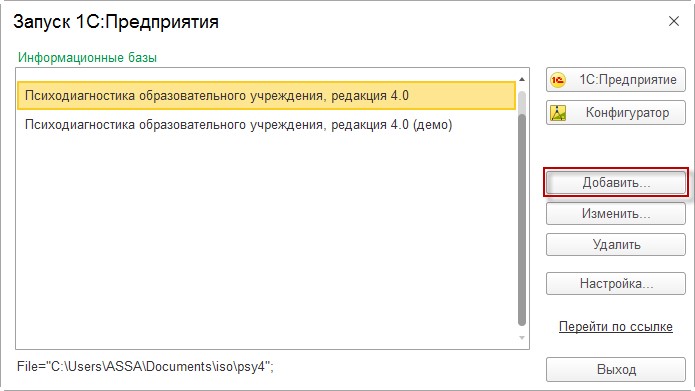Click the list scrollbar down arrow

pos(522,338)
